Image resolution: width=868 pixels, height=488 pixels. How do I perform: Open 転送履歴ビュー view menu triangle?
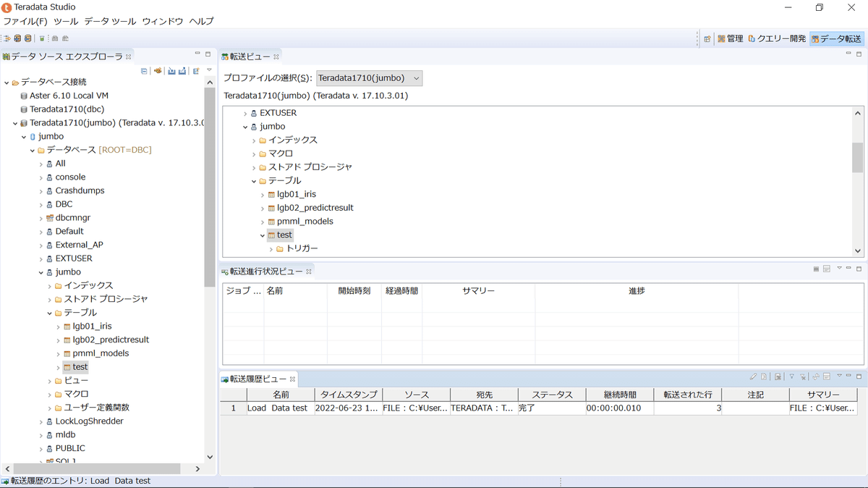point(839,376)
